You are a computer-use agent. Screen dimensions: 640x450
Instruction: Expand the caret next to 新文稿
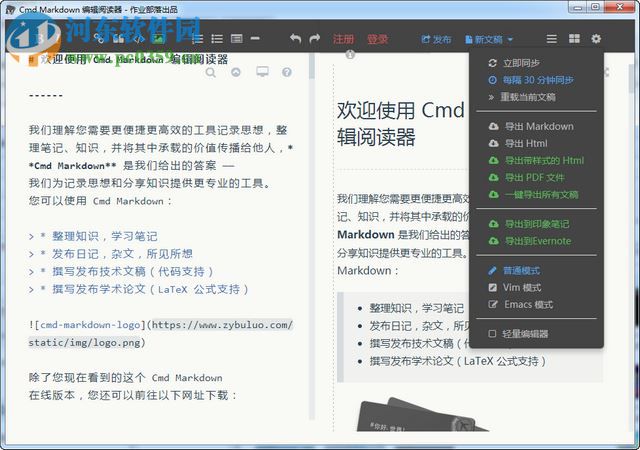[510, 40]
